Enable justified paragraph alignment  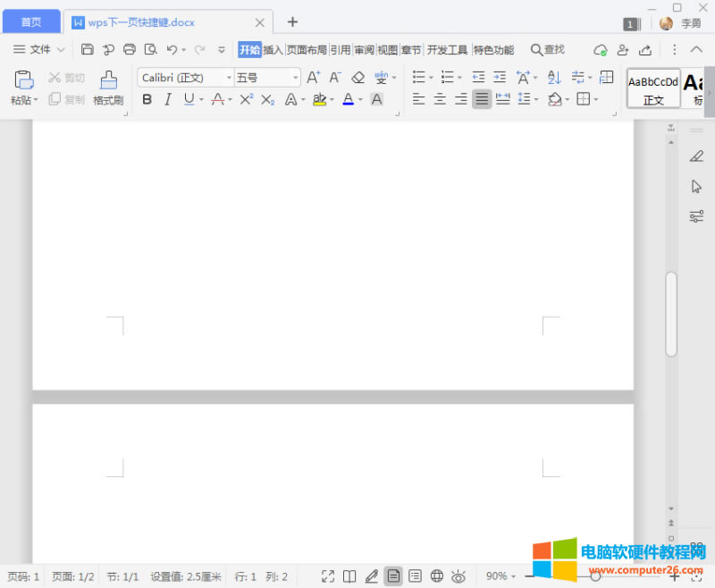click(482, 99)
